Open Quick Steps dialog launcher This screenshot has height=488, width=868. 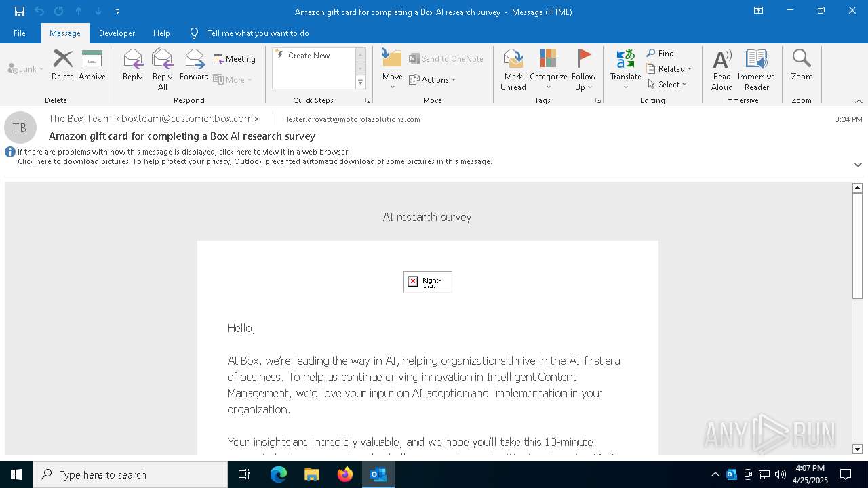(368, 100)
